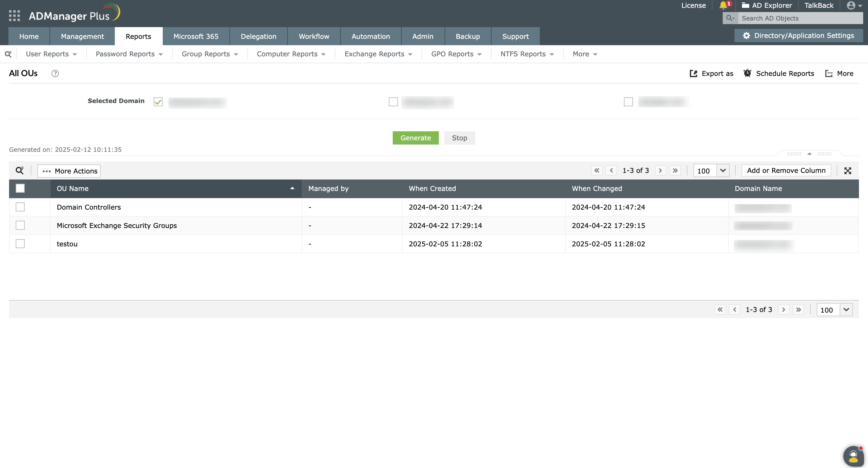Open the apps grid launcher icon

[14, 15]
